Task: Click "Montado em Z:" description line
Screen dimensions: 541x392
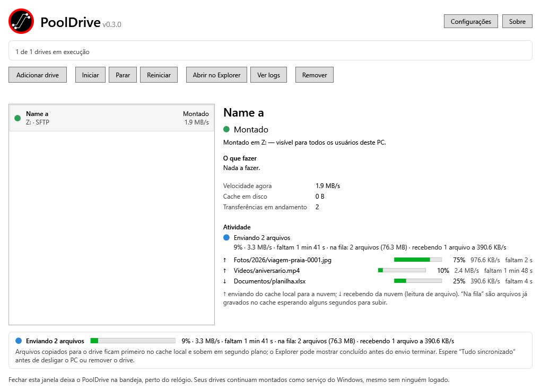Action: (304, 142)
